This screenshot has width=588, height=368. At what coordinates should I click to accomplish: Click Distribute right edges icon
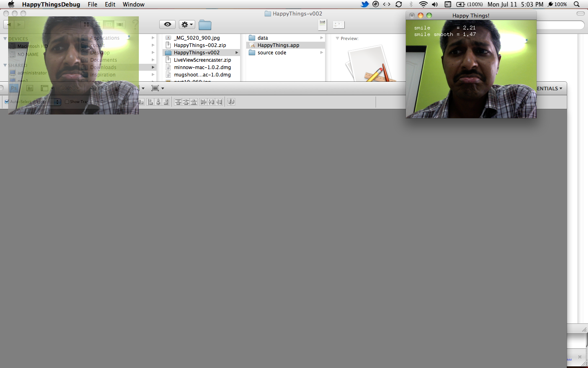click(219, 102)
